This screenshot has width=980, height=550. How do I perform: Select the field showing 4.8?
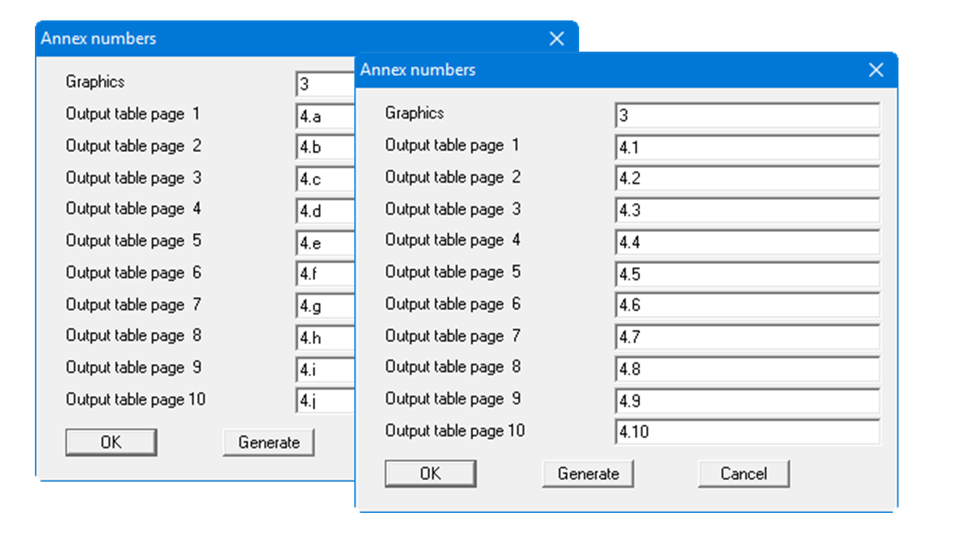pyautogui.click(x=746, y=369)
